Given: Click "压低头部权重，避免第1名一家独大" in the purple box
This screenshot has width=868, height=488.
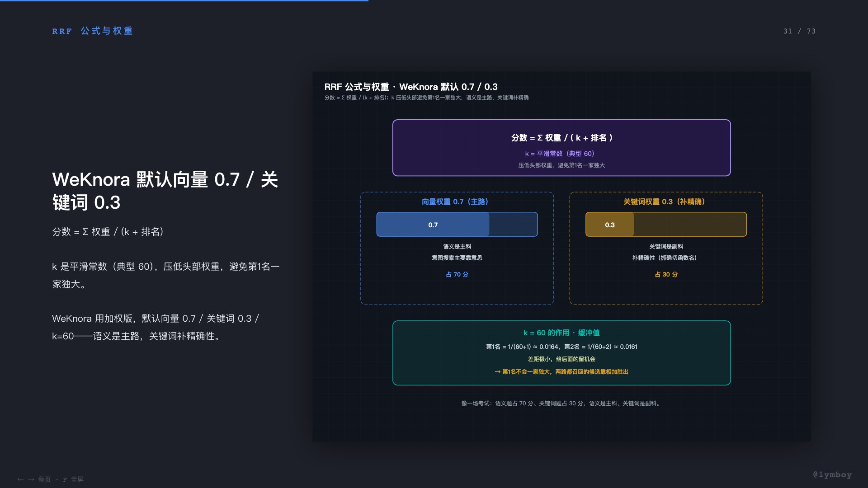Looking at the screenshot, I should [x=561, y=165].
